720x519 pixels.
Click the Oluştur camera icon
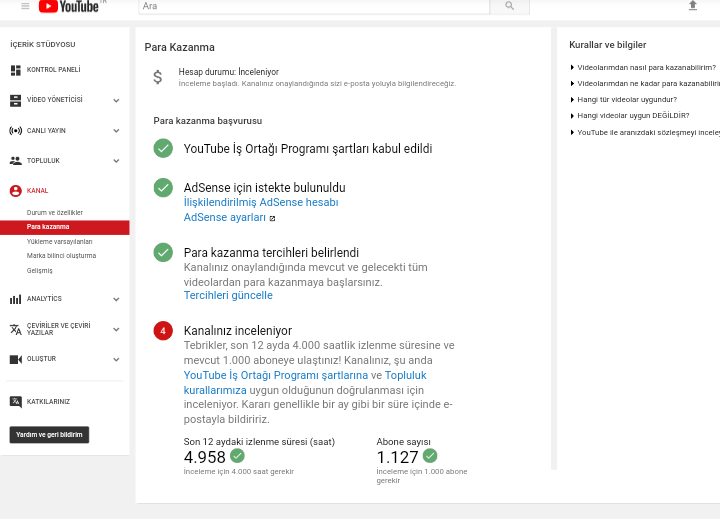(x=16, y=359)
